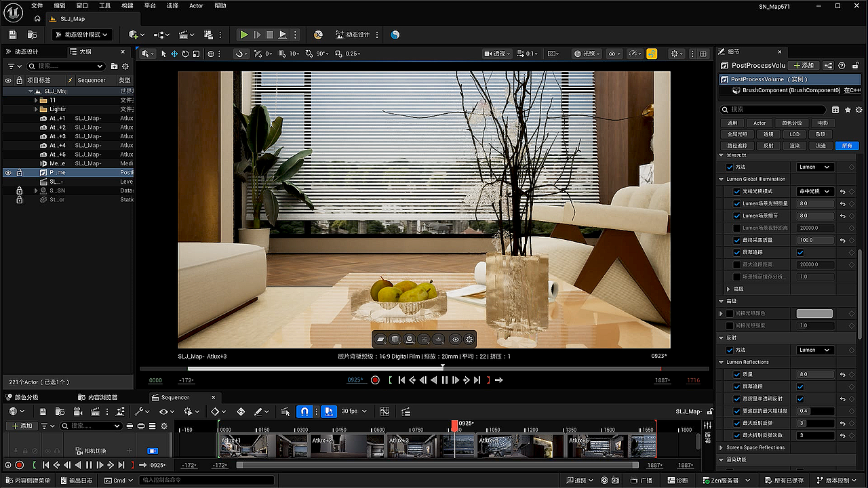Click the save level floppy-disk icon
Screen dimensions: 868x488
click(12, 35)
